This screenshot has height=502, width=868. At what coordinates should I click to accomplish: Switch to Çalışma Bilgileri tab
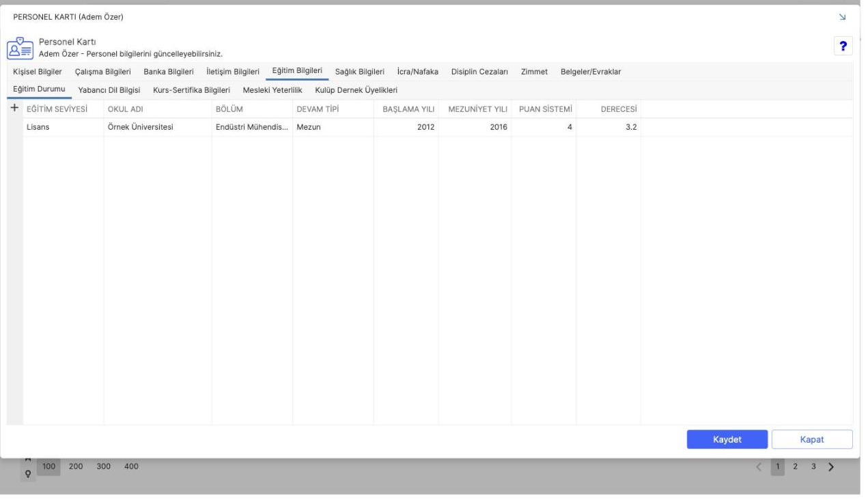102,72
